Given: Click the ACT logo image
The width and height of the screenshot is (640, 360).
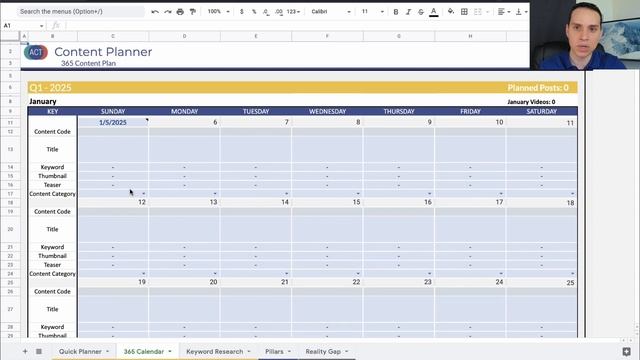Looking at the screenshot, I should (x=36, y=52).
